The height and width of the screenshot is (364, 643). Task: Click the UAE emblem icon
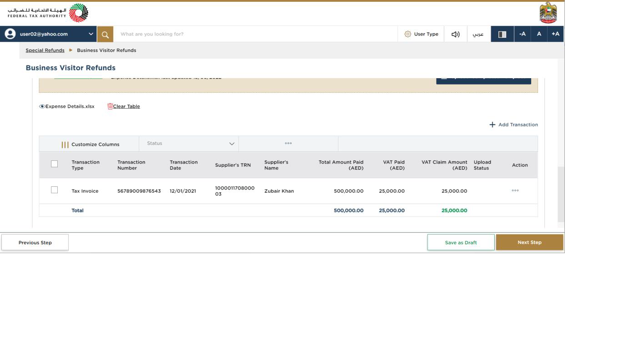click(548, 13)
